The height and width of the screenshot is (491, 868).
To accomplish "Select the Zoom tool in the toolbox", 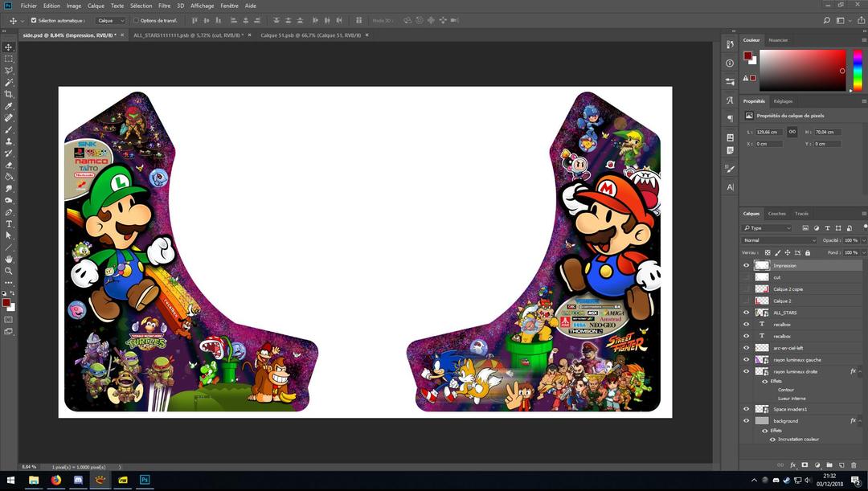I will [x=8, y=271].
